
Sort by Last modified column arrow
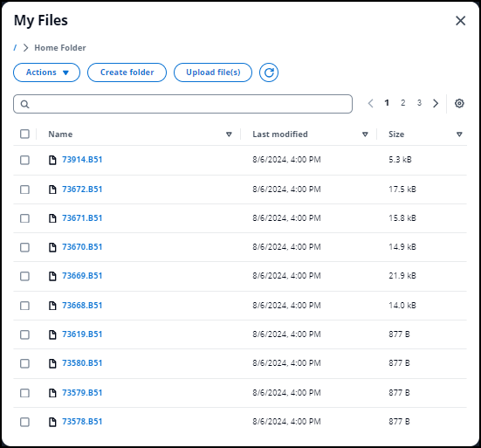(365, 134)
